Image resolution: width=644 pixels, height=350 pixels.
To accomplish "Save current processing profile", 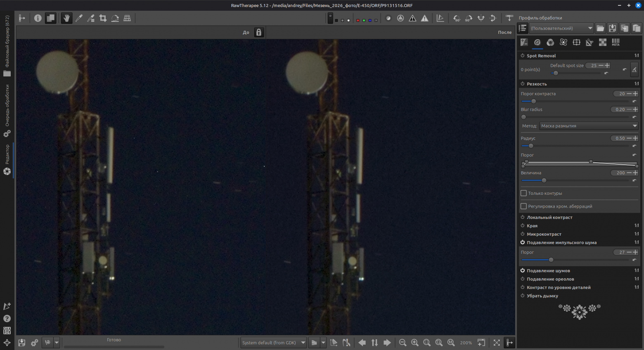I will tap(613, 28).
